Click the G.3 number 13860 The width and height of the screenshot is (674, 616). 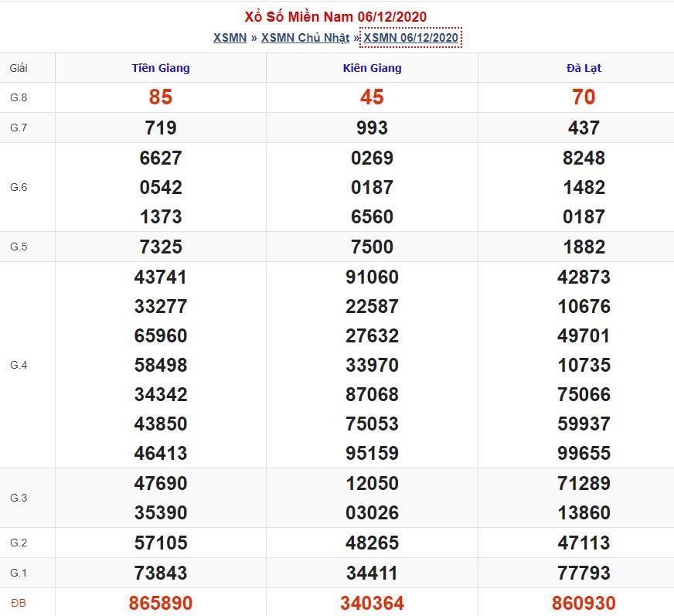[x=584, y=512]
